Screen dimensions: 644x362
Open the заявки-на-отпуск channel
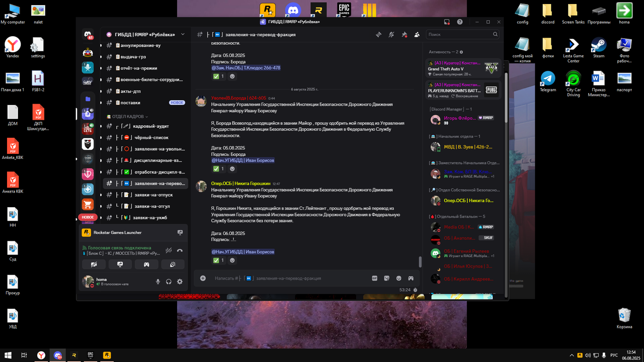pos(145,195)
